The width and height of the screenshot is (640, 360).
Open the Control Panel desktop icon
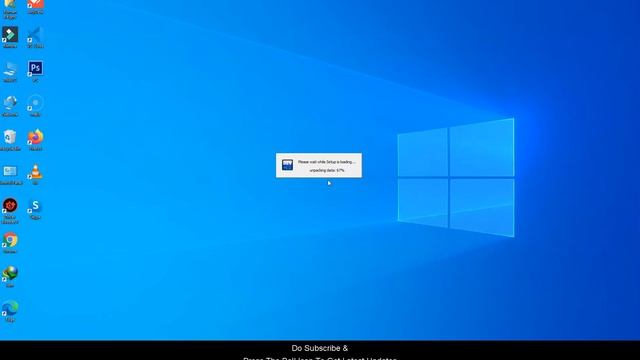[x=10, y=171]
